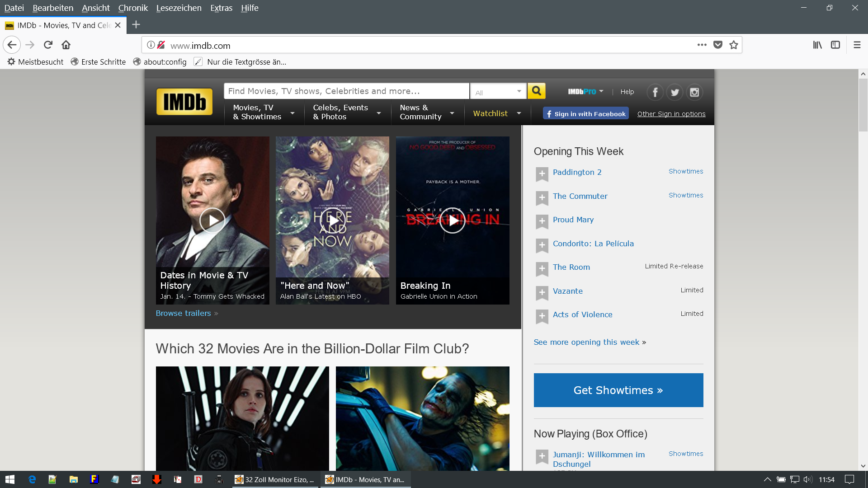868x488 pixels.
Task: Open the Lesezeichen menu
Action: click(x=179, y=8)
